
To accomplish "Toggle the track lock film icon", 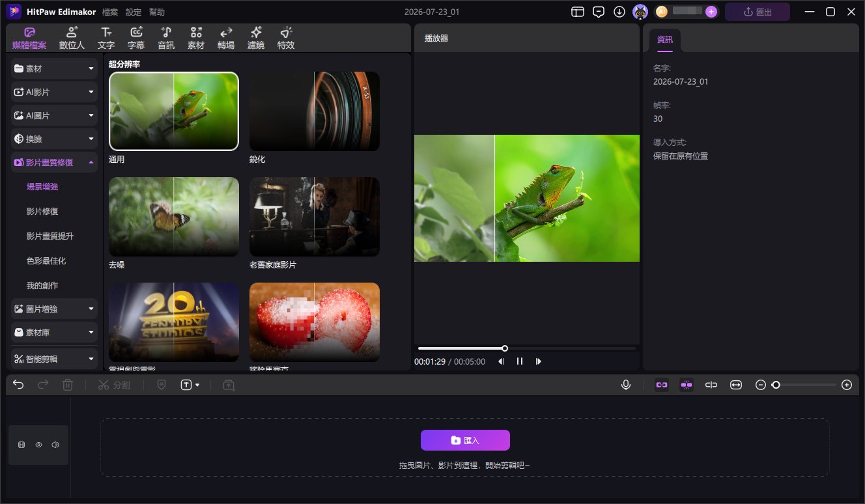I will (x=21, y=445).
